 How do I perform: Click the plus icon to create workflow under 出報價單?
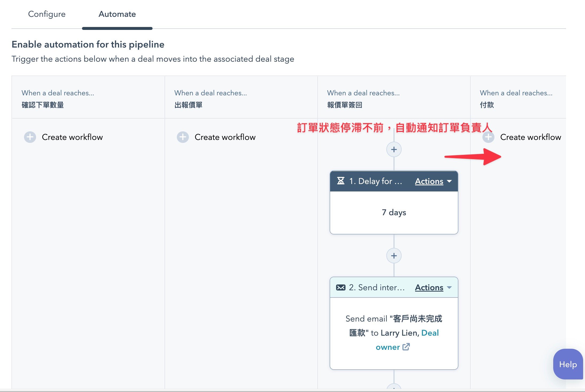click(182, 137)
